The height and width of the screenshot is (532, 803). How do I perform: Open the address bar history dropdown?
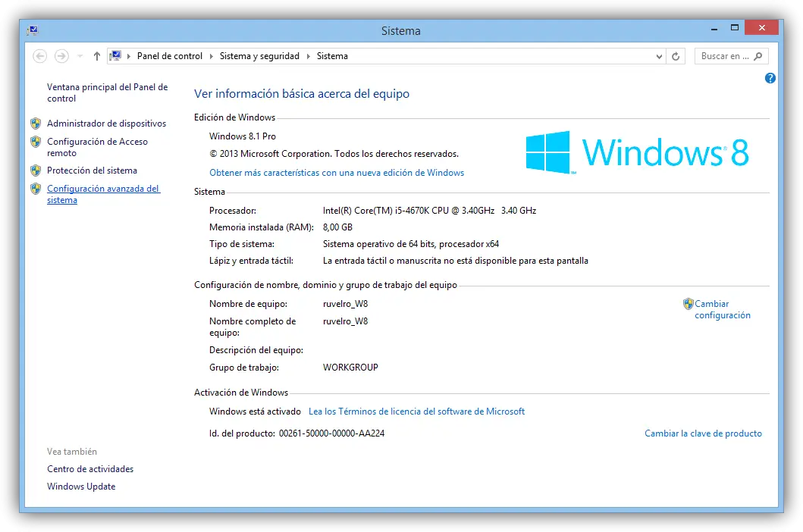(x=659, y=56)
